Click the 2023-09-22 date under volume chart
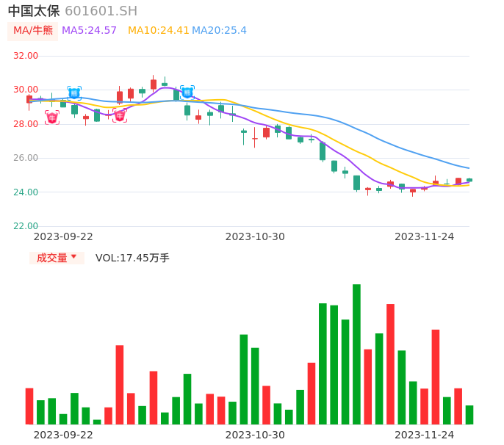Screen dimensions: 504x445 point(63,435)
